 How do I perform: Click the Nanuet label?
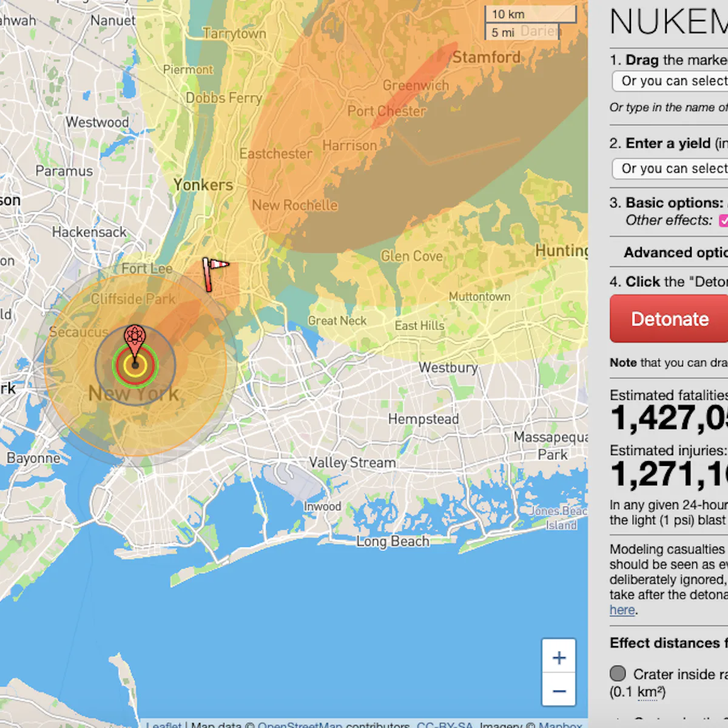(x=113, y=20)
